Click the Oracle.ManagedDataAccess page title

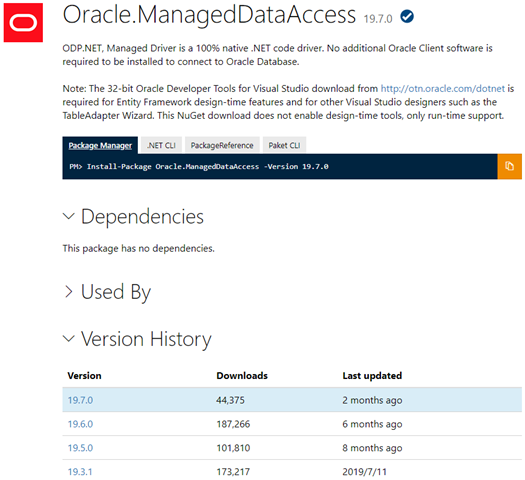[x=209, y=15]
